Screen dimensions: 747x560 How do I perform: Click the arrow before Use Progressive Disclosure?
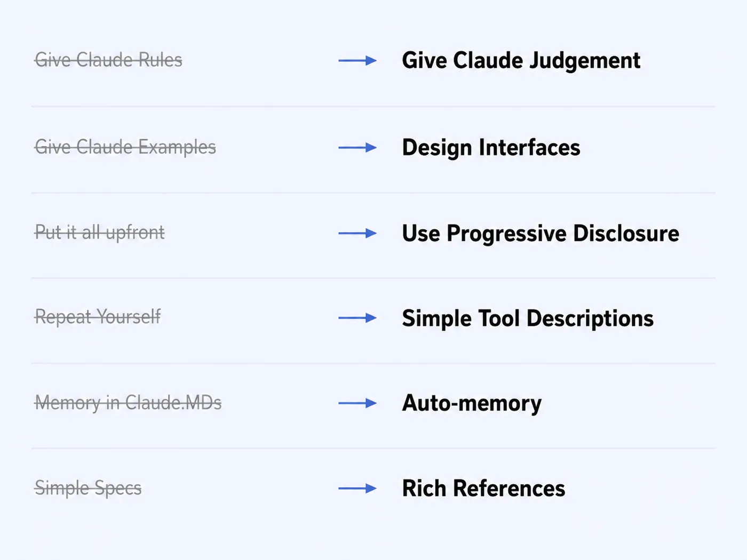click(357, 233)
